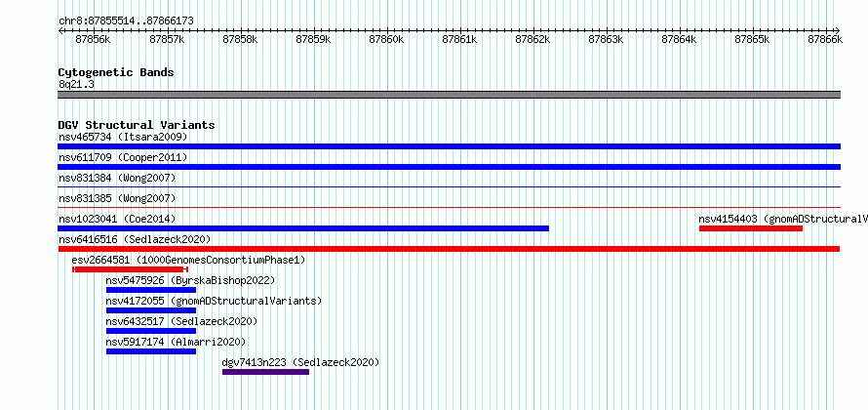Click the DGV Structural Variants track title

point(137,125)
